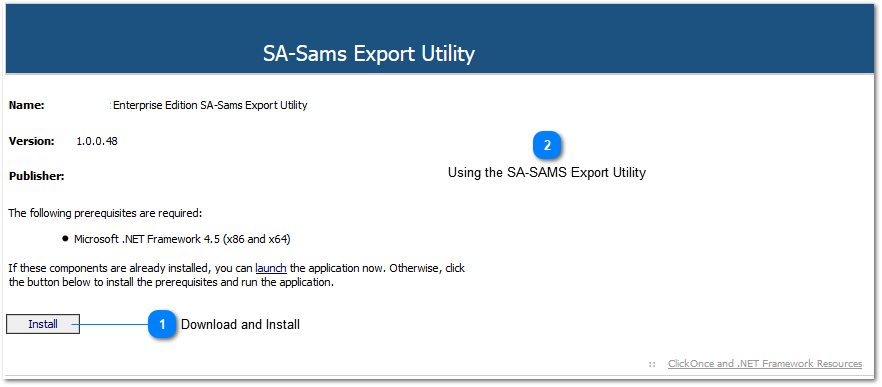Select 'The following prerequisites are required' text
The image size is (882, 387).
coord(105,213)
